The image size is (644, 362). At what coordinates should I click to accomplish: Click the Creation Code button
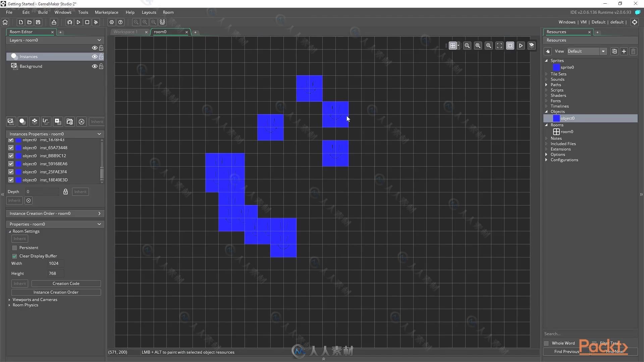[x=65, y=283]
